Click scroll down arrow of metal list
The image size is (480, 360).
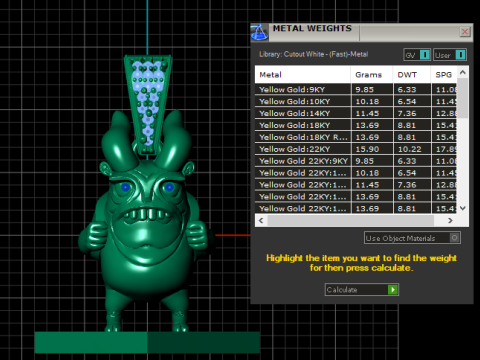click(462, 208)
